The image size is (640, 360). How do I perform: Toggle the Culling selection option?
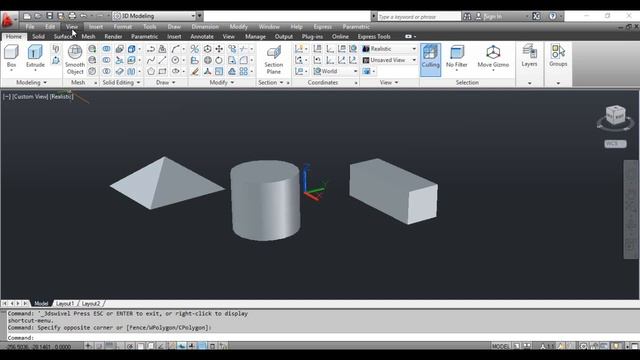point(430,60)
